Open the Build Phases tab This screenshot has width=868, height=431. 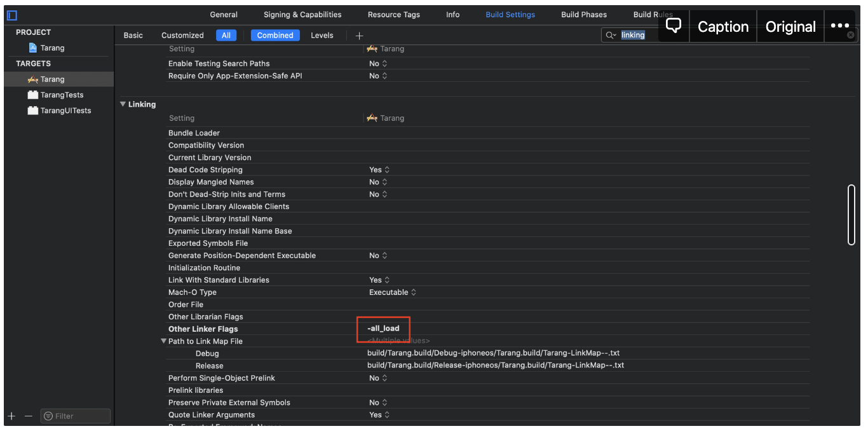(x=584, y=15)
